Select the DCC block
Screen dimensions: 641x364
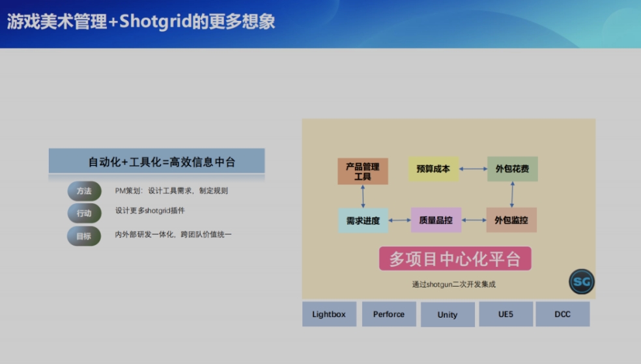[x=563, y=314]
